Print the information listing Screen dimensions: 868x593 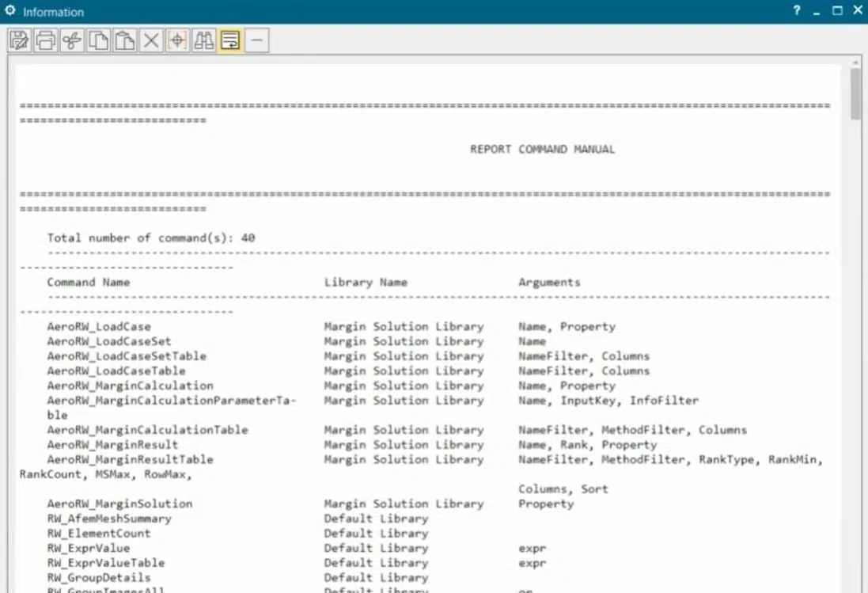click(45, 40)
